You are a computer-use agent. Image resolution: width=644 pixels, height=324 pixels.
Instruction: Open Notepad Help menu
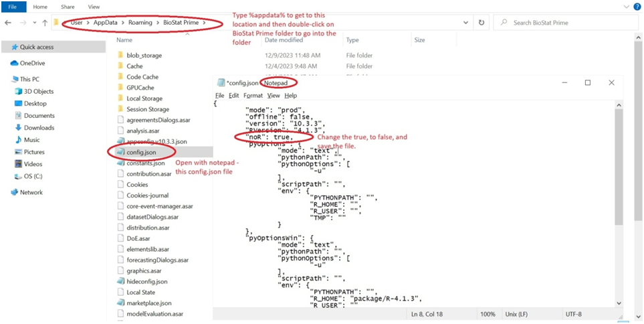click(290, 95)
